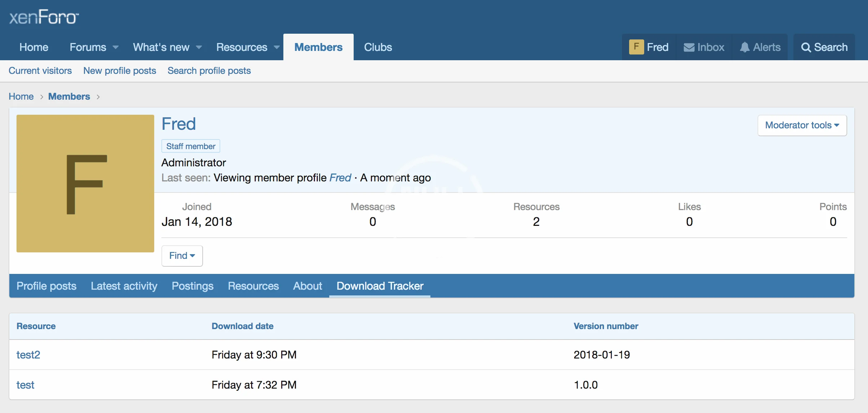This screenshot has width=868, height=413.
Task: Click the Alerts bell icon
Action: coord(745,47)
